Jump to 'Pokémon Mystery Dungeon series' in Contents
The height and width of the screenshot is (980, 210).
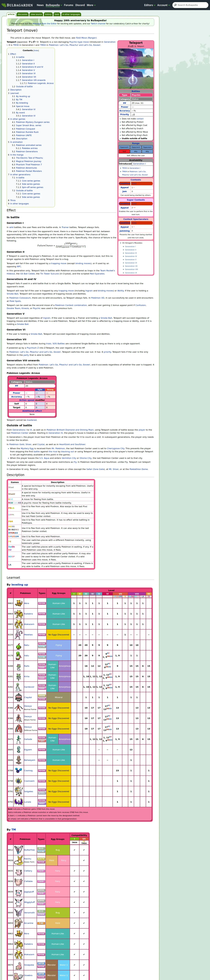(x=33, y=122)
